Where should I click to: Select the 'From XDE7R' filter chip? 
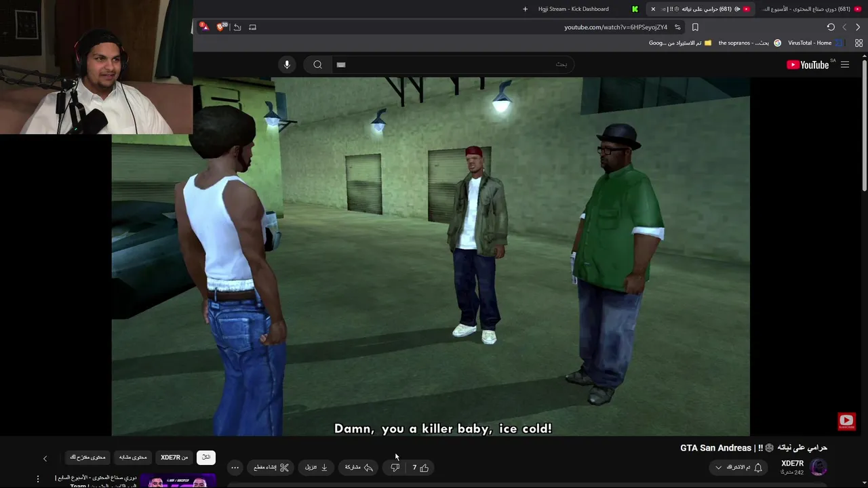pyautogui.click(x=174, y=457)
